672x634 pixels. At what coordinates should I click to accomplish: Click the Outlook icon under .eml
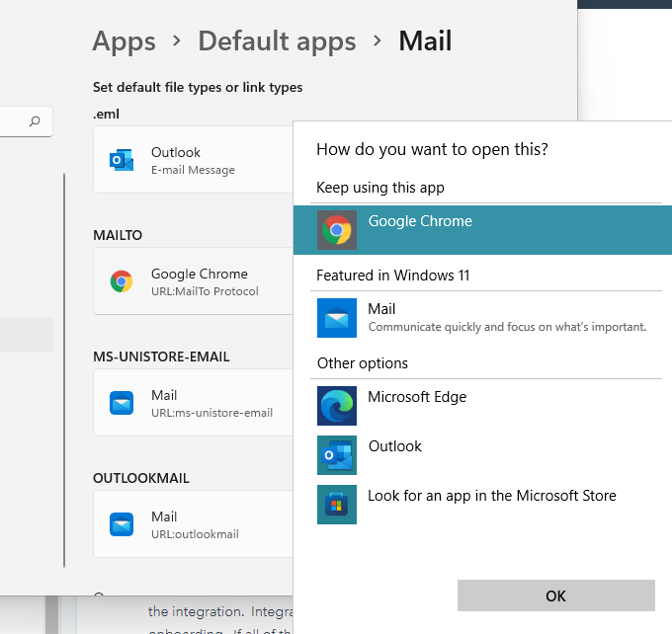(122, 160)
